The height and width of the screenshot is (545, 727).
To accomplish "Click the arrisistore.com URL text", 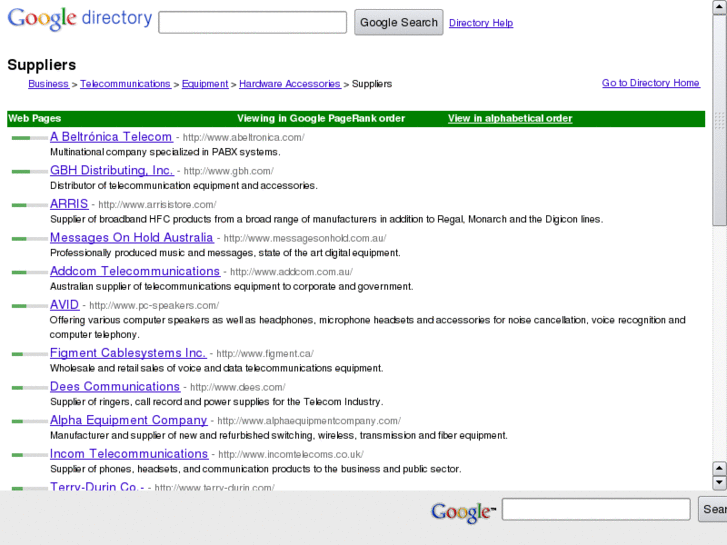I will [157, 205].
